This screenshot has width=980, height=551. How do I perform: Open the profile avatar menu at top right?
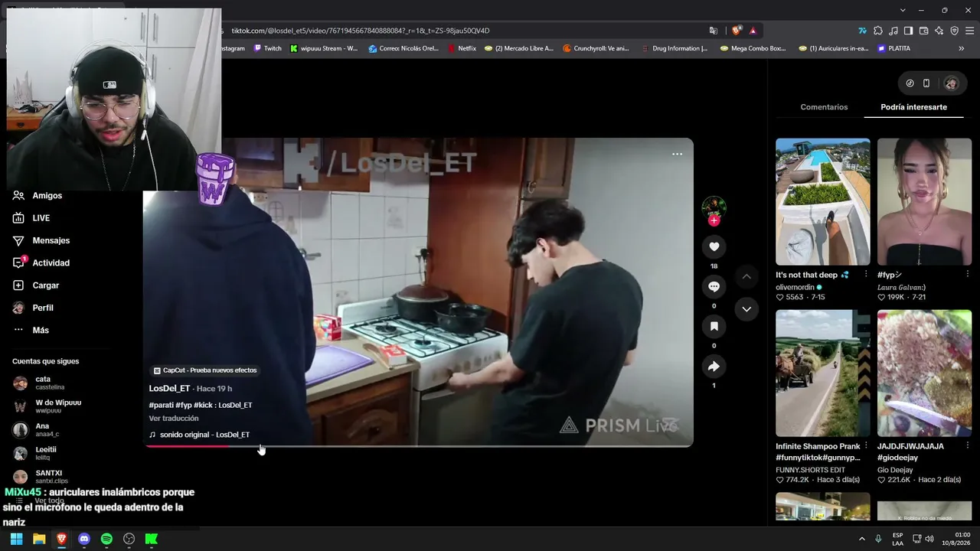(x=951, y=83)
